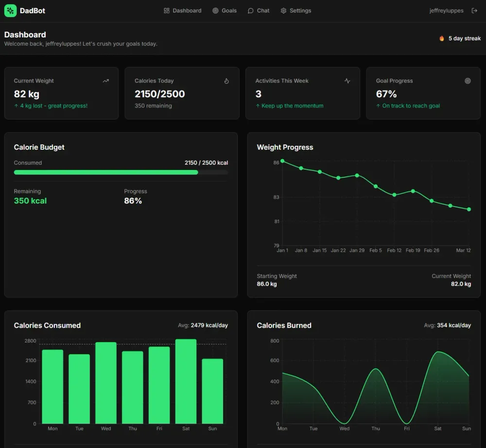Click the jeffreyluppes username
Screen dimensions: 486x448
coord(446,11)
